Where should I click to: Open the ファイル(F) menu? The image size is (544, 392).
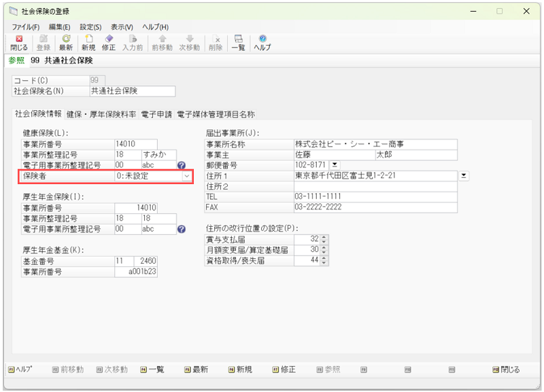[26, 27]
